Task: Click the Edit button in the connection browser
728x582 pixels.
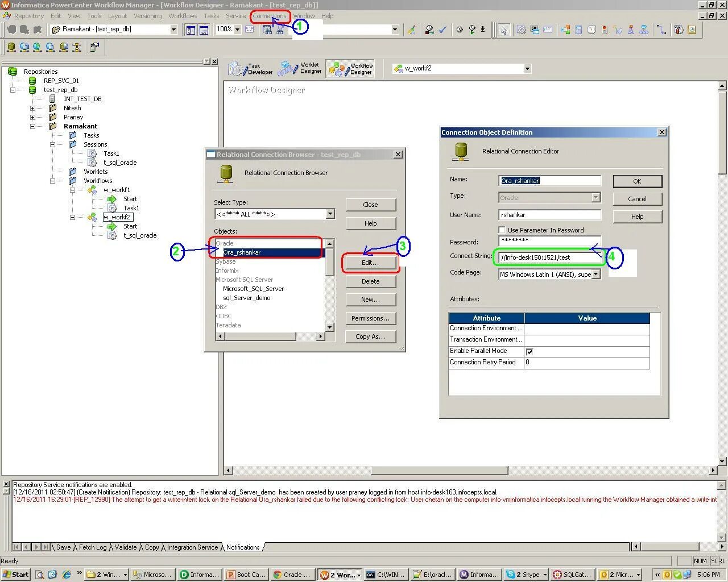Action: click(370, 263)
